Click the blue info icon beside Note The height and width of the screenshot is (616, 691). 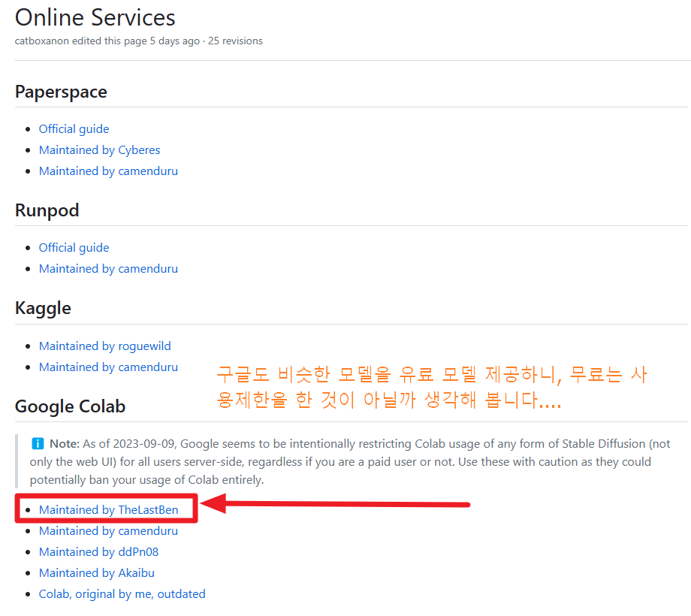tap(38, 444)
